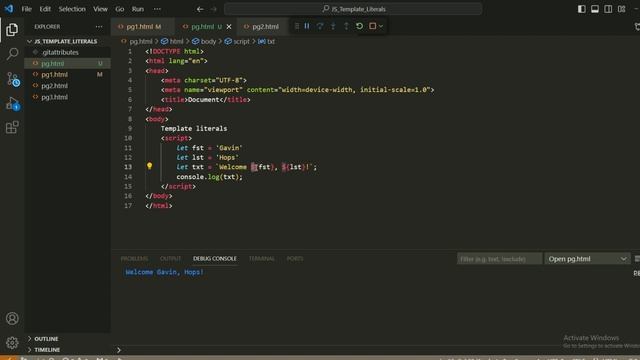The width and height of the screenshot is (640, 360).
Task: Open the Manage gear icon
Action: click(x=12, y=342)
